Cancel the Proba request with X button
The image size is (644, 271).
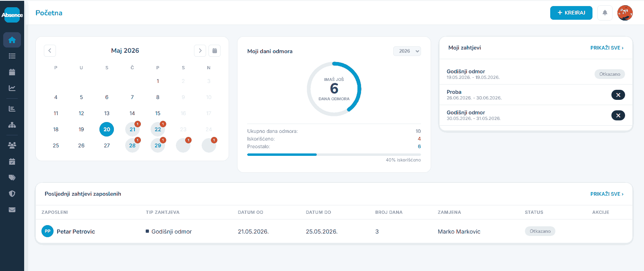pos(618,95)
